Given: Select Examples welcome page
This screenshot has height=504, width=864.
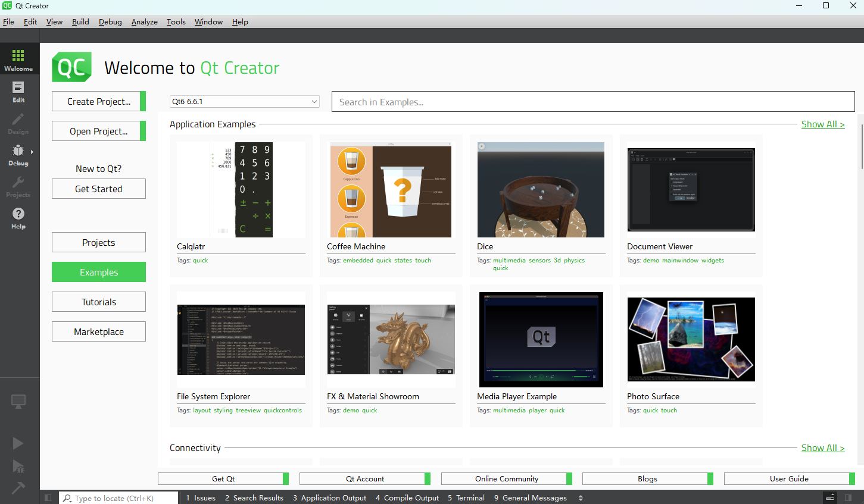Looking at the screenshot, I should [99, 272].
